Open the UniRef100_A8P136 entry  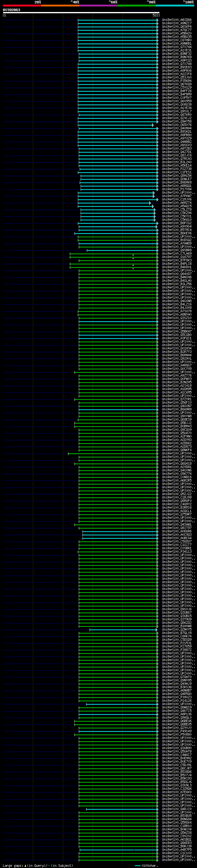click(177, 714)
